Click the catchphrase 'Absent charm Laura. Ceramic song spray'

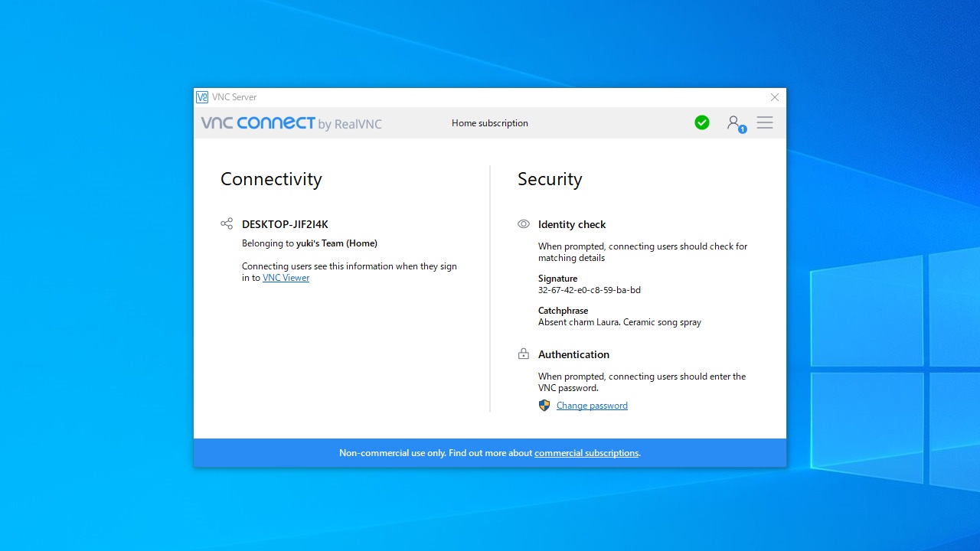click(619, 322)
